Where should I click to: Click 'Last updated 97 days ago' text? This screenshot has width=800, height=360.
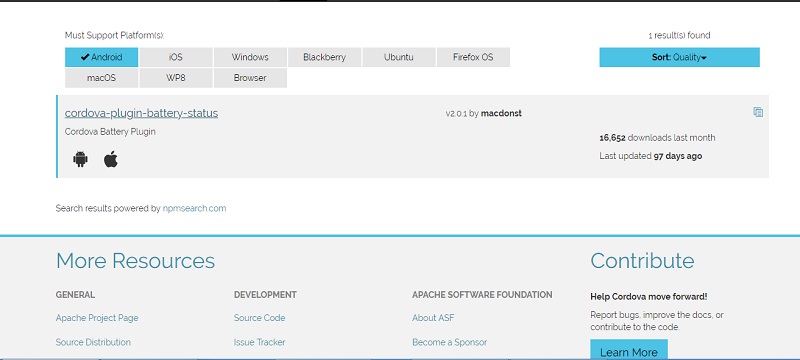651,156
